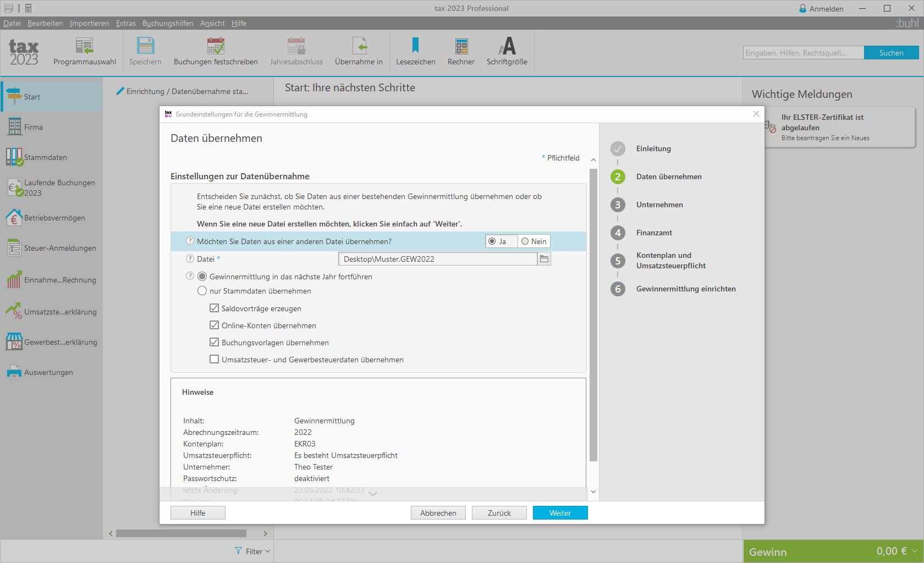Click the horizontal scrollbar thumb
Image resolution: width=924 pixels, height=563 pixels.
181,533
